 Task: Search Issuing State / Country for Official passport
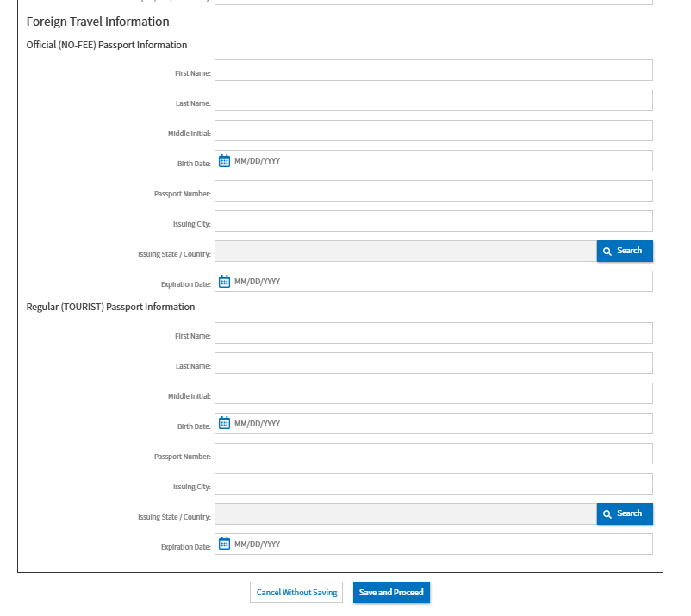pos(624,251)
